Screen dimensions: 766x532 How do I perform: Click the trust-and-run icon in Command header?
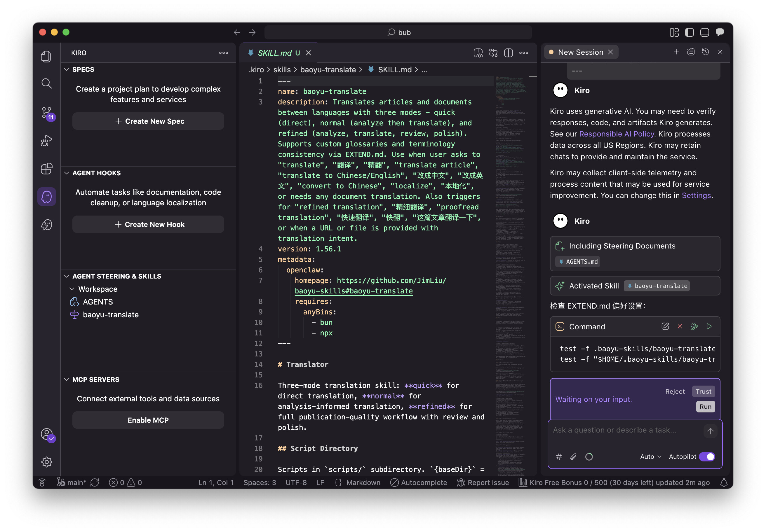pyautogui.click(x=694, y=326)
